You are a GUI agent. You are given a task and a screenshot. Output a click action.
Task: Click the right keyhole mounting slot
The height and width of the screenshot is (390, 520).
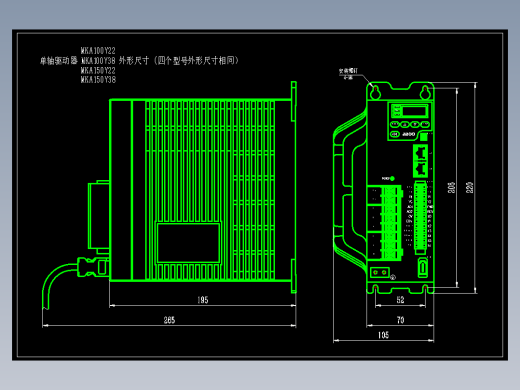coord(425,92)
